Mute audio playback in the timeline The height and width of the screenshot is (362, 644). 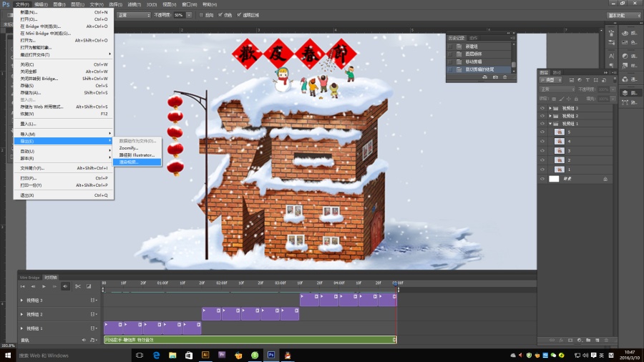pyautogui.click(x=65, y=286)
